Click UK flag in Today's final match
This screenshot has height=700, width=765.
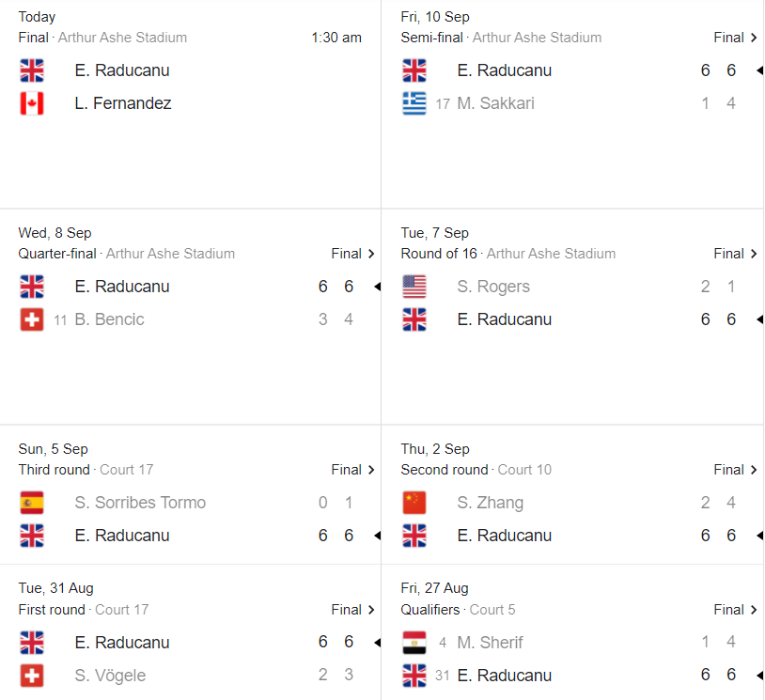(x=32, y=70)
